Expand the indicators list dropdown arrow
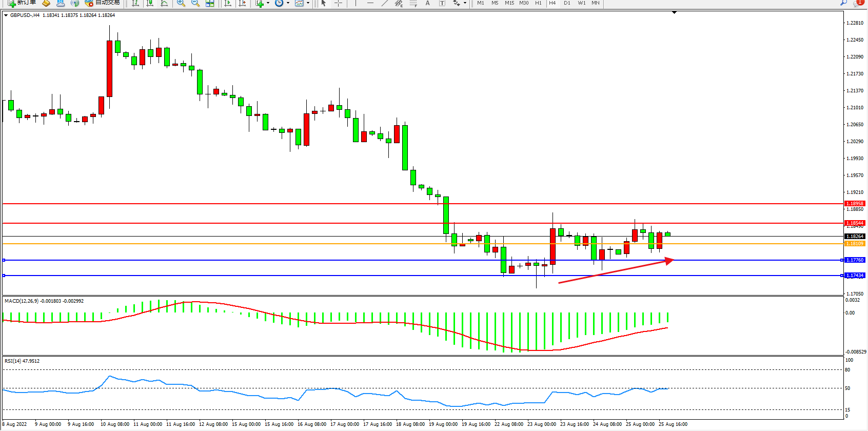The width and height of the screenshot is (868, 431). 268,3
